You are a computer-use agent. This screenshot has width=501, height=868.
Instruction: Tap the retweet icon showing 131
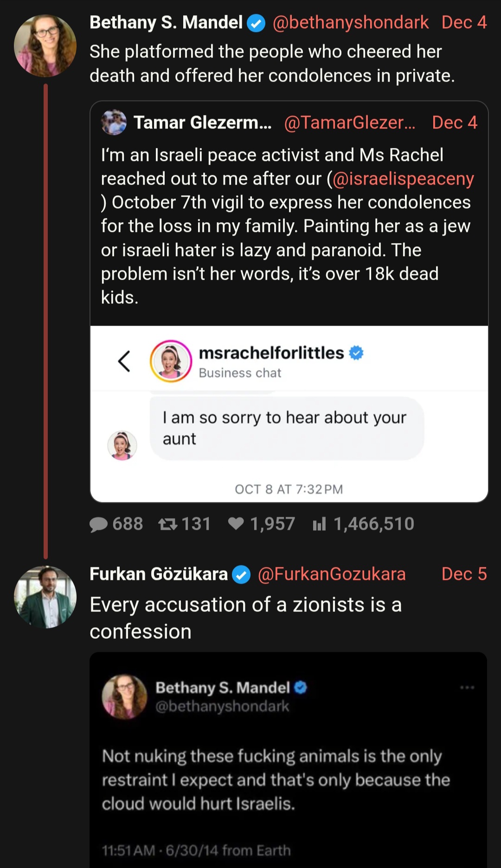[x=167, y=524]
